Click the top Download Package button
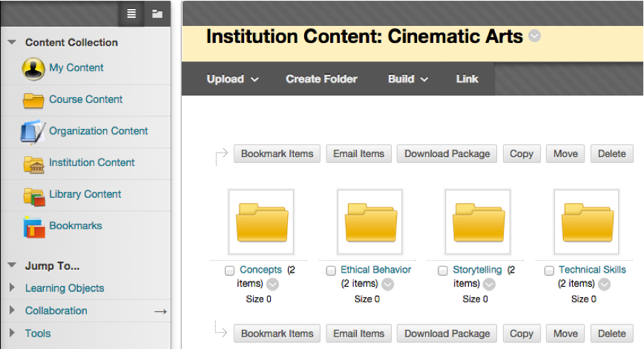644x349 pixels. point(447,153)
